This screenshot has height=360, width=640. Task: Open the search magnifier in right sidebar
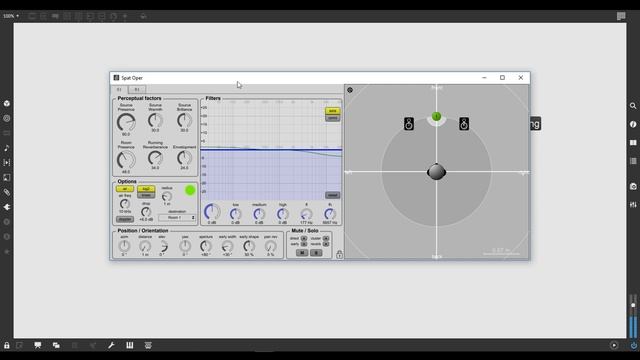point(633,106)
